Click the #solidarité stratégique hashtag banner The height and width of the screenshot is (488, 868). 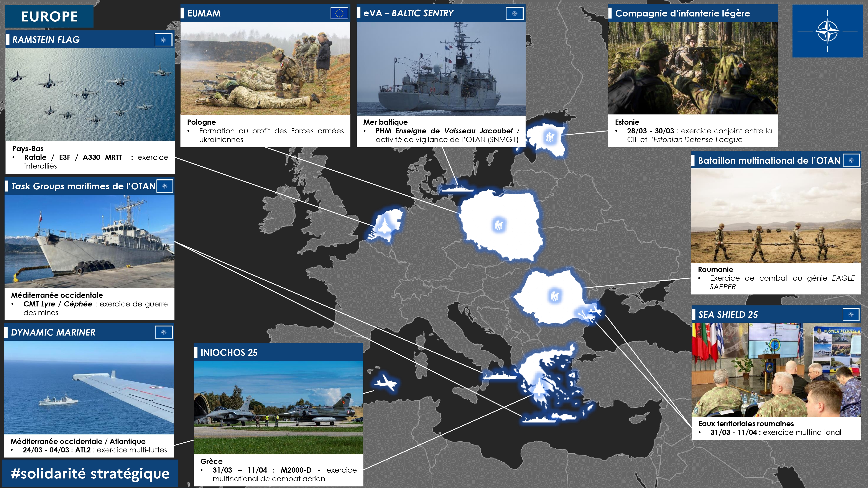point(90,473)
